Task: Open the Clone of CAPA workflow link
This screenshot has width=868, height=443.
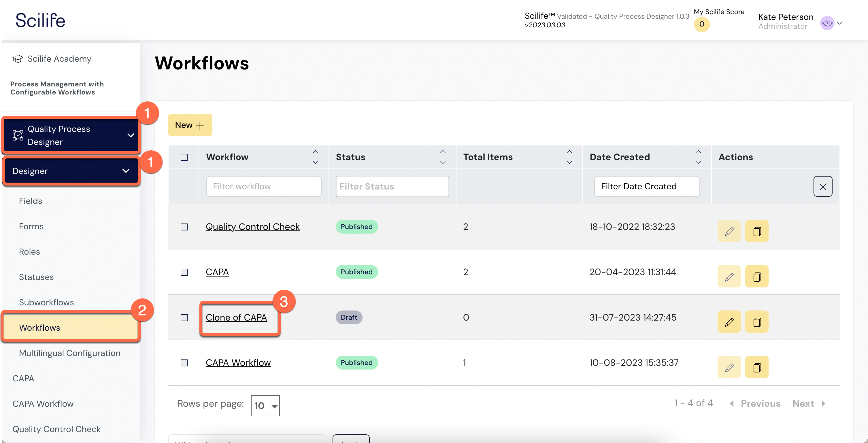Action: pos(236,317)
